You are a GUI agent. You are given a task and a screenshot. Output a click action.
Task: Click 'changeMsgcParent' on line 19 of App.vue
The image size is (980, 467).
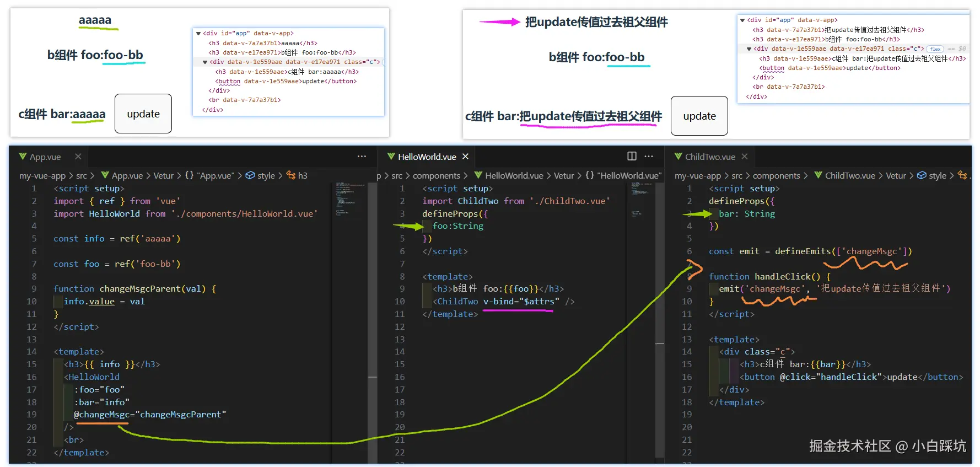click(x=180, y=414)
